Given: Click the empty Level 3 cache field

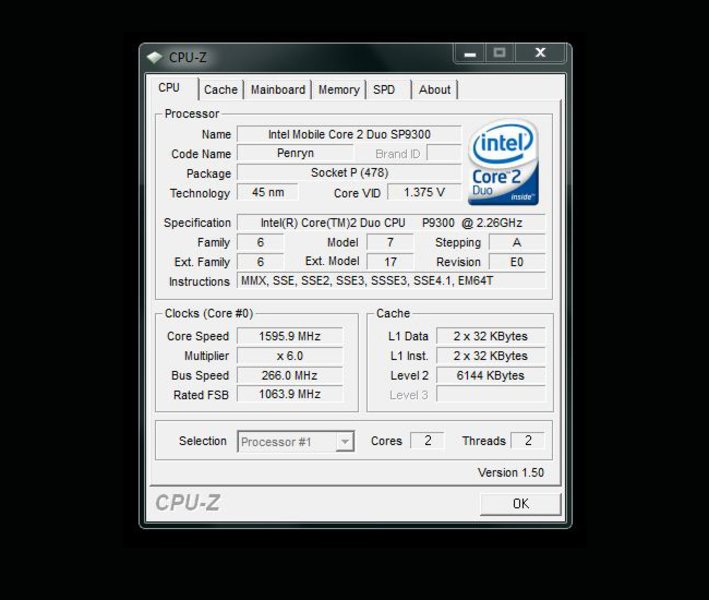Looking at the screenshot, I should 491,394.
